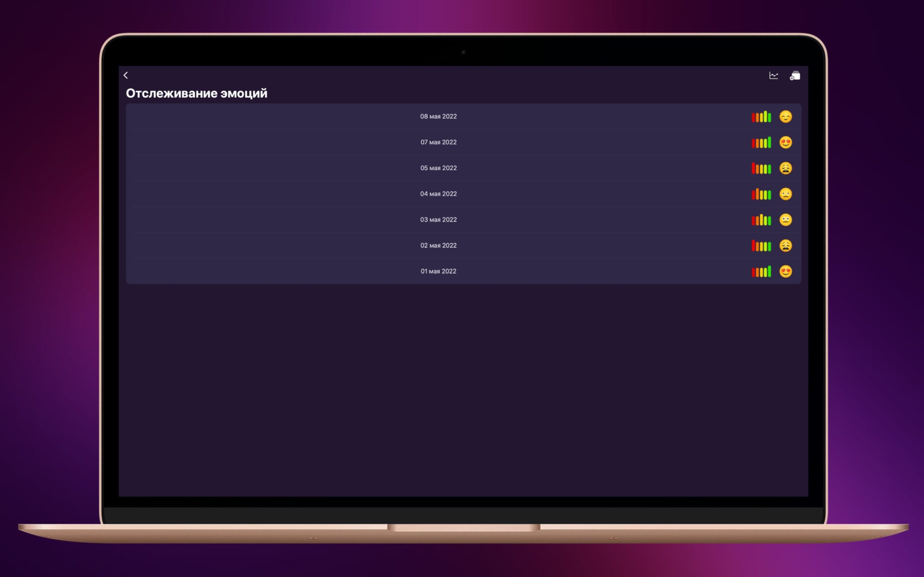Click mood level bars for 05 мая 2022
Viewport: 924px width, 577px height.
click(761, 168)
